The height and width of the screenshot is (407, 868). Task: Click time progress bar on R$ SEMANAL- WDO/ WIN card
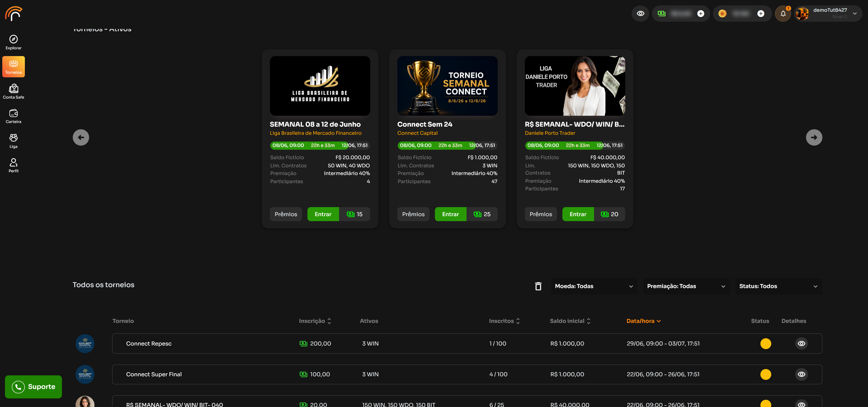575,146
